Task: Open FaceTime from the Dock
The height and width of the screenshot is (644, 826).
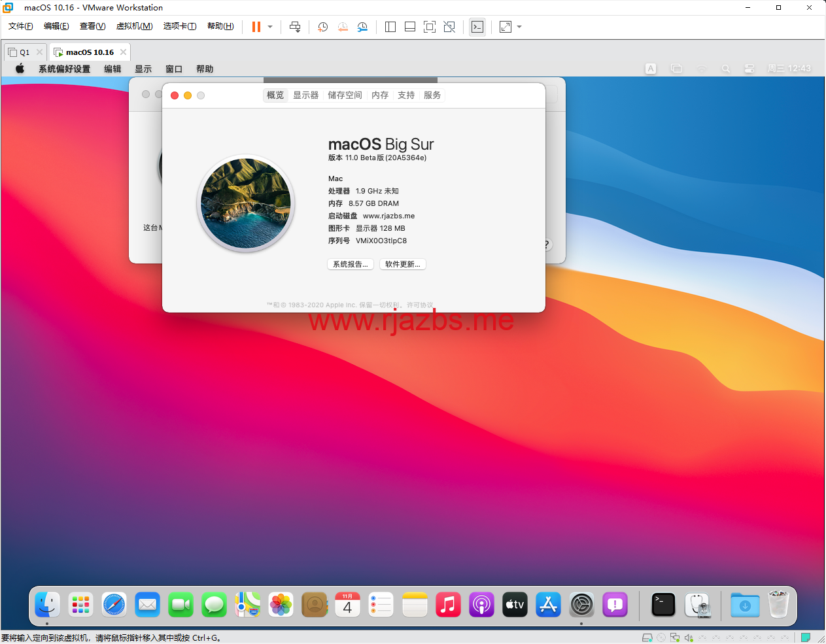Action: click(x=181, y=605)
